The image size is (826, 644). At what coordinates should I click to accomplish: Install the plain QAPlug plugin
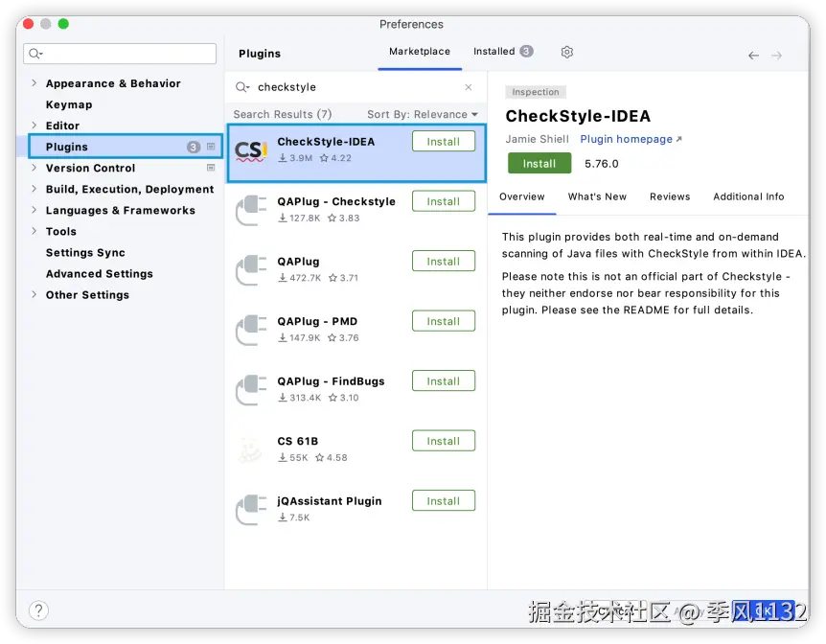444,262
